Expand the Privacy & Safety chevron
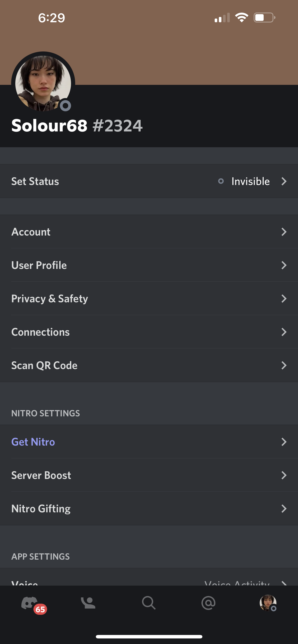 [x=284, y=299]
